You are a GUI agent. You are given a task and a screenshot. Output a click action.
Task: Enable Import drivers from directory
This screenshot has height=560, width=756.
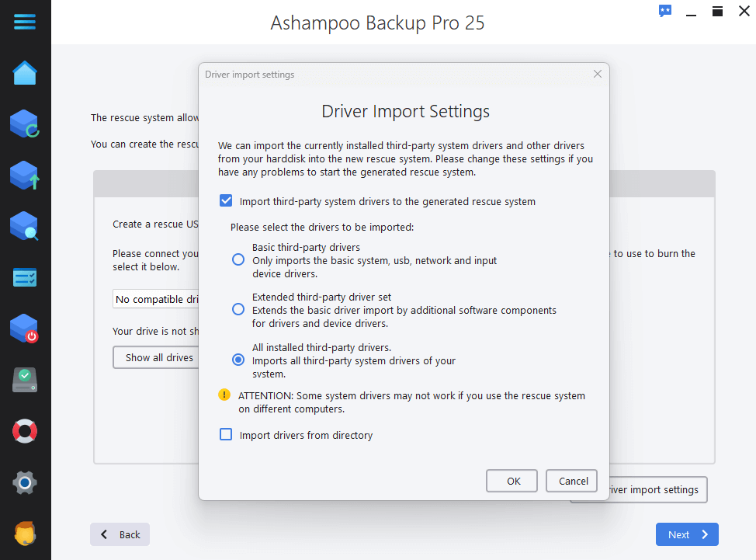225,435
